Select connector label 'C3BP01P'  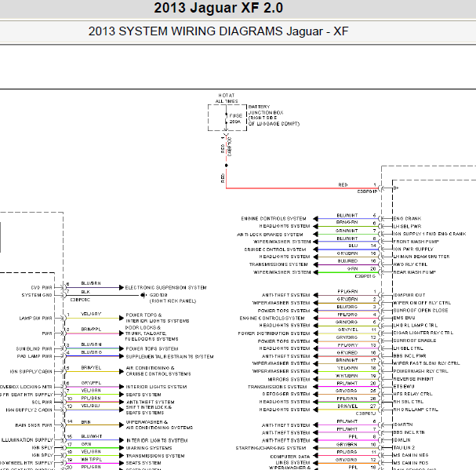367,191
